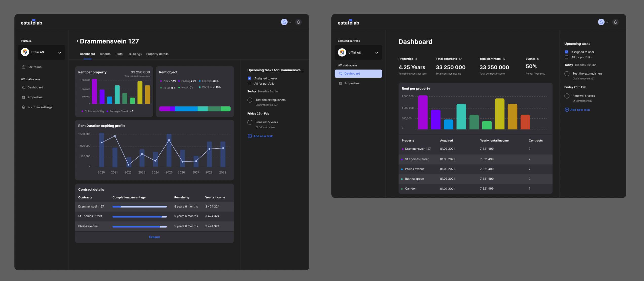The image size is (644, 281).
Task: Expand the Uffizi AS portfolio dropdown on left
Action: 59,53
